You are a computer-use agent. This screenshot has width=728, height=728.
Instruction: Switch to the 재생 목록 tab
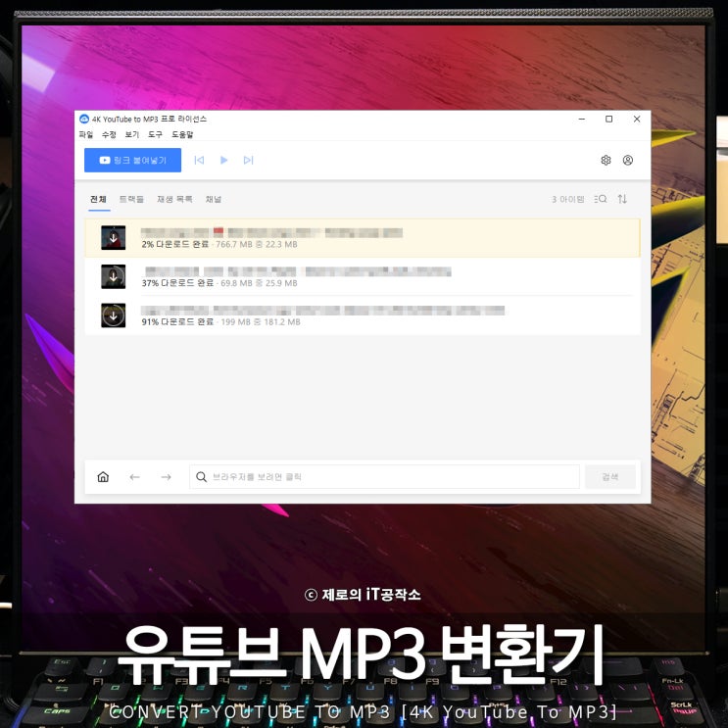[x=174, y=199]
